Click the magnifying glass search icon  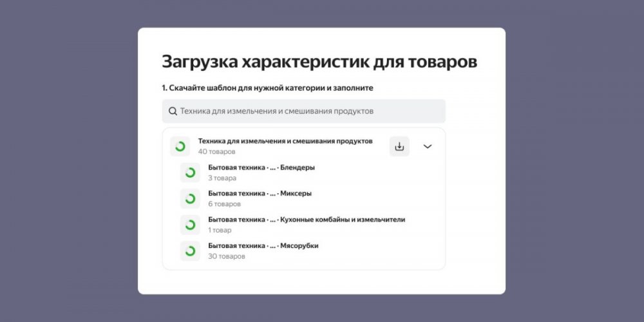tap(173, 111)
